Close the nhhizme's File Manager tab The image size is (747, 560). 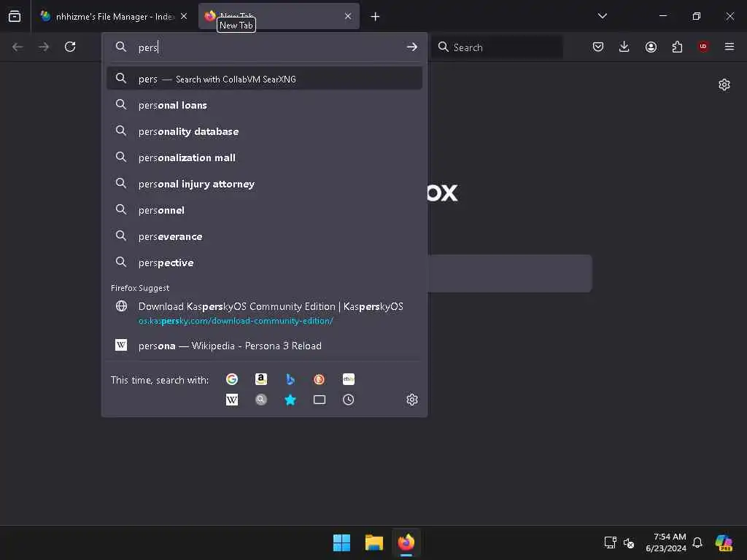coord(184,16)
